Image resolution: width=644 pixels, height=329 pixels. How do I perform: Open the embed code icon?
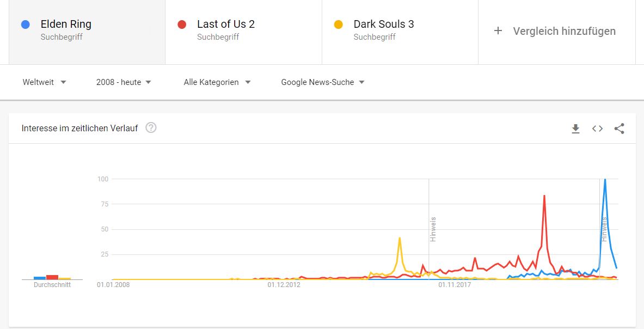[x=597, y=129]
